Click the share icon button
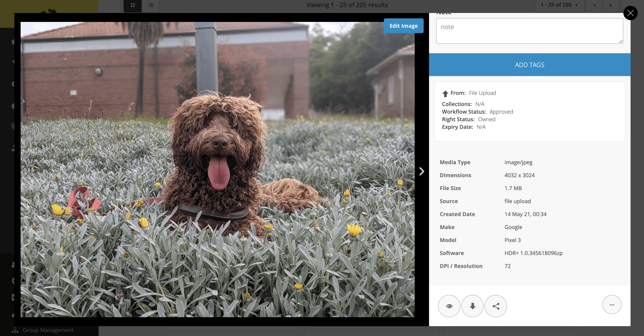The height and width of the screenshot is (336, 644). [496, 306]
